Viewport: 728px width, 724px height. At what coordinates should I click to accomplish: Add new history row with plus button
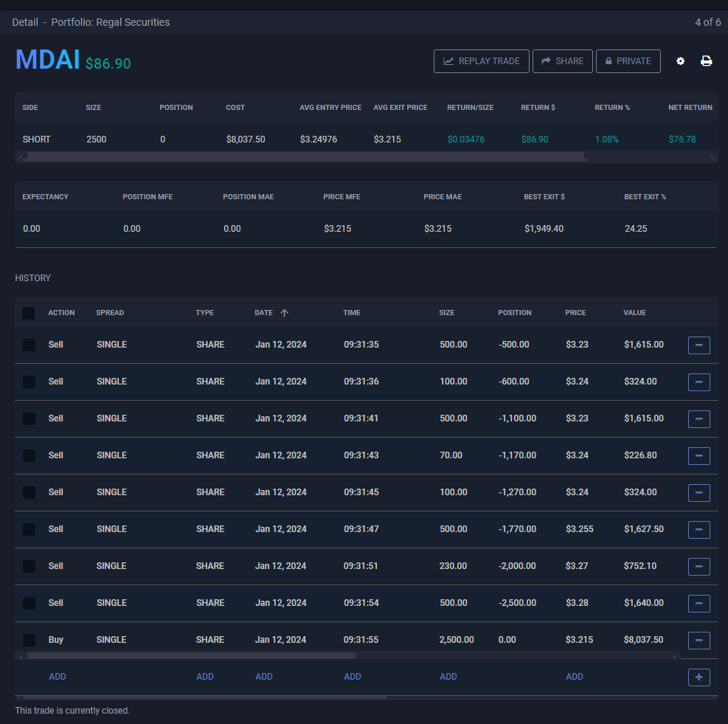point(698,677)
